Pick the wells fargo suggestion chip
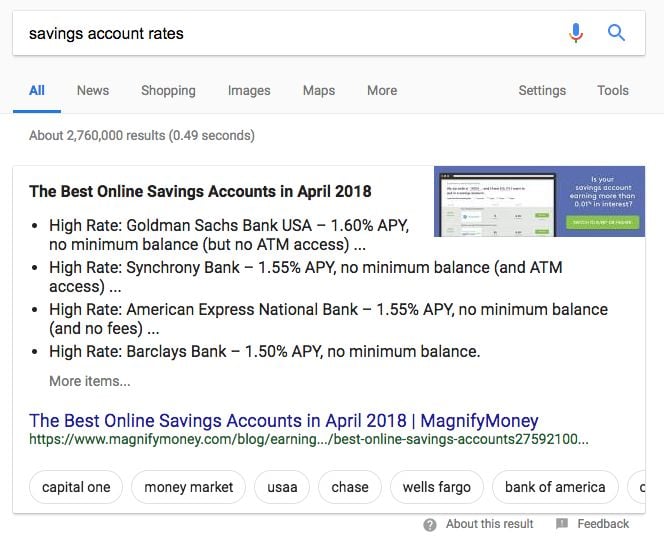 pyautogui.click(x=437, y=488)
